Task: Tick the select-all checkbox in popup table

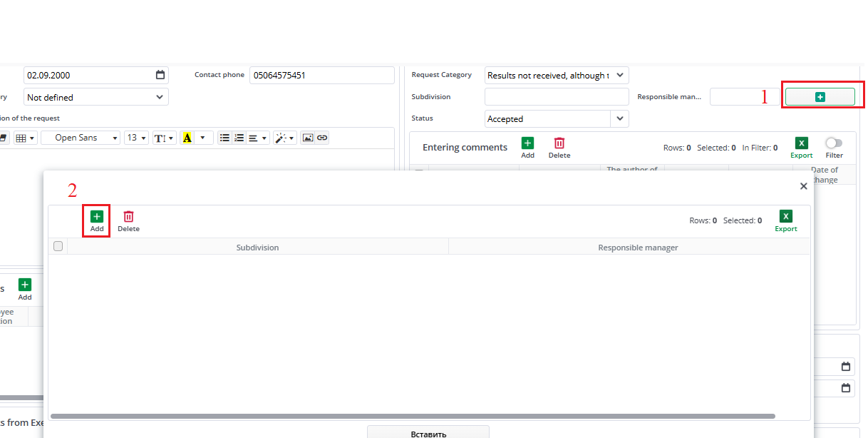Action: pos(58,246)
